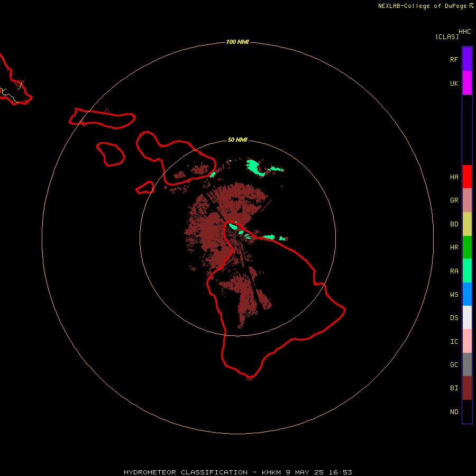Image resolution: width=476 pixels, height=476 pixels.
Task: Click the RF legend label
Action: pyautogui.click(x=454, y=60)
